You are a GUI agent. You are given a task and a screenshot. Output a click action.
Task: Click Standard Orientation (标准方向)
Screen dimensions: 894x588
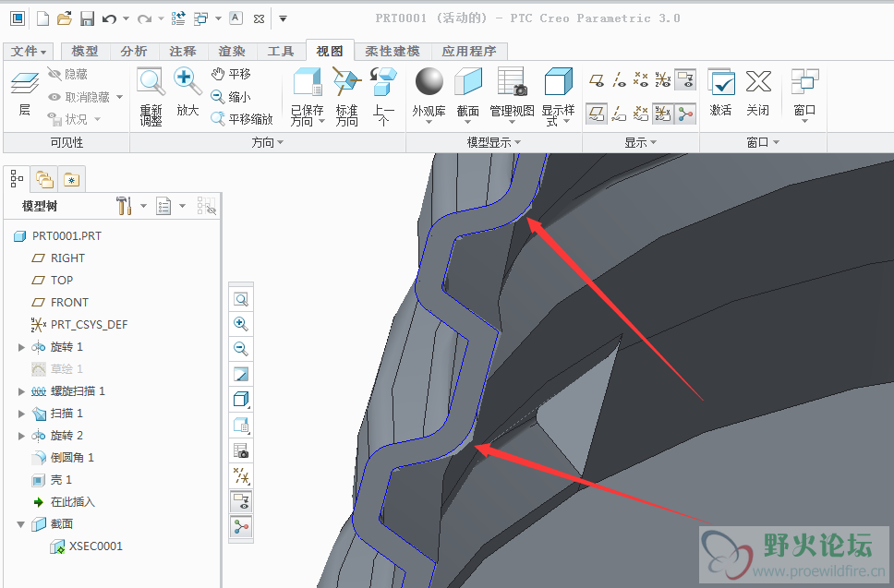coord(346,96)
